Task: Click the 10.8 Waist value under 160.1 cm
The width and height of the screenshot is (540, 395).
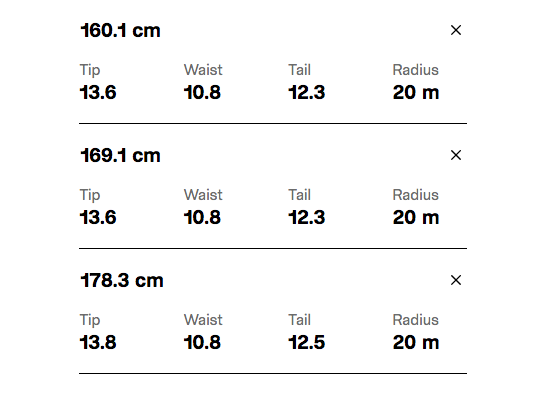Action: click(202, 93)
